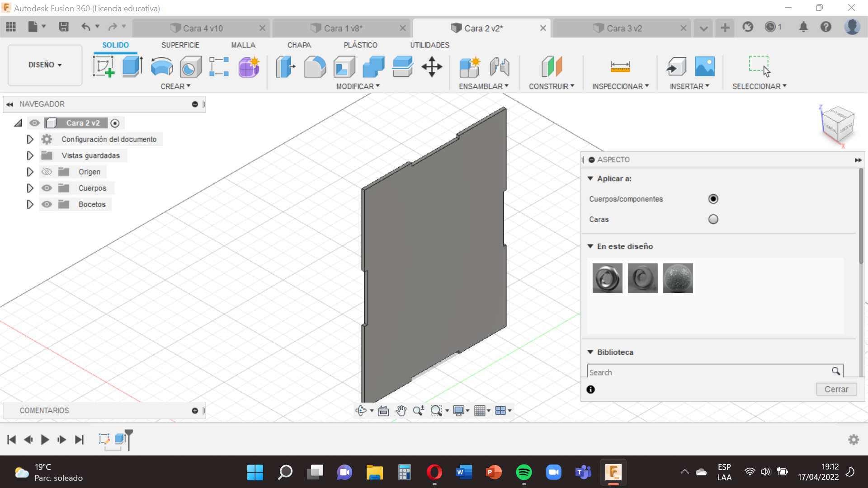Select the Look At tool
Screen dimensions: 868x488
[x=383, y=410]
